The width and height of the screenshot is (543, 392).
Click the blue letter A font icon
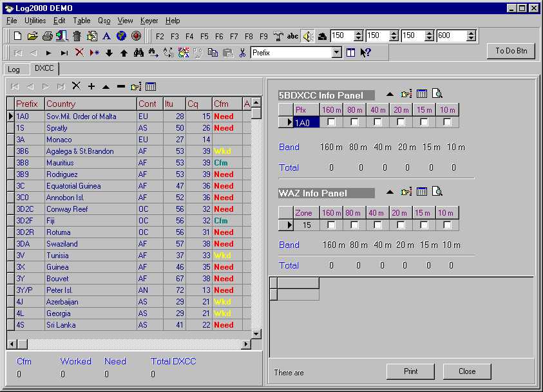(x=107, y=36)
